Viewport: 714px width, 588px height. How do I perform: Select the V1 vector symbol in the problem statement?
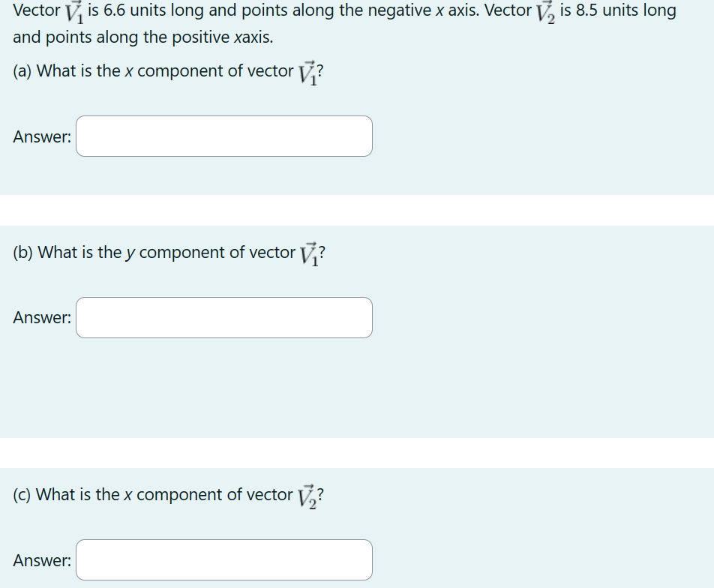tap(72, 10)
